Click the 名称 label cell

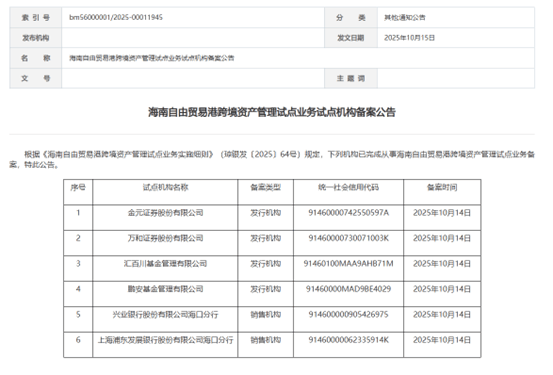(x=36, y=58)
